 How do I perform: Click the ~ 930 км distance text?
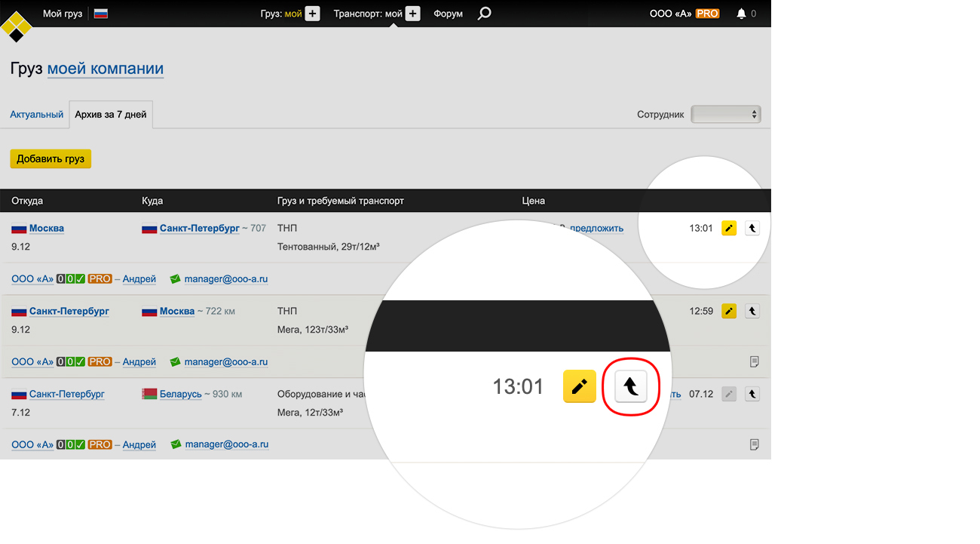224,395
